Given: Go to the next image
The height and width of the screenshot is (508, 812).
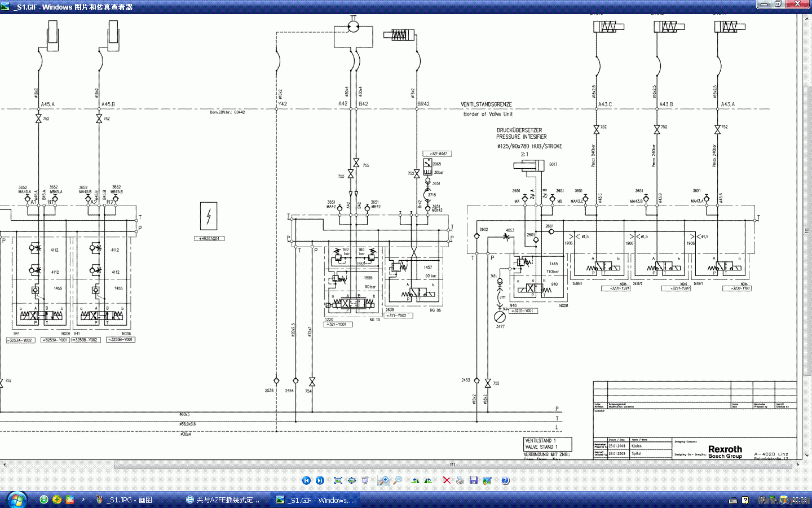Looking at the screenshot, I should [320, 480].
